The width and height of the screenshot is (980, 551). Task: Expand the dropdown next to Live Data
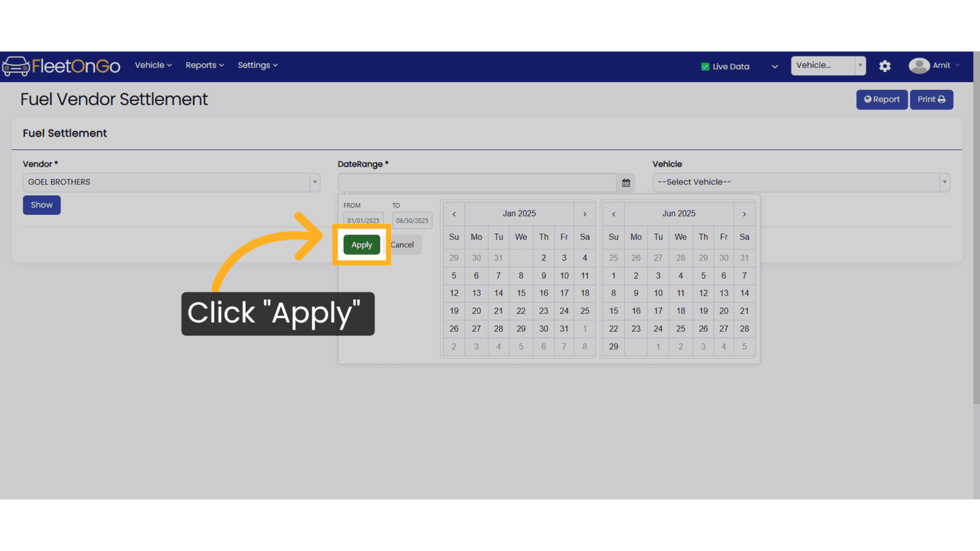pos(775,66)
